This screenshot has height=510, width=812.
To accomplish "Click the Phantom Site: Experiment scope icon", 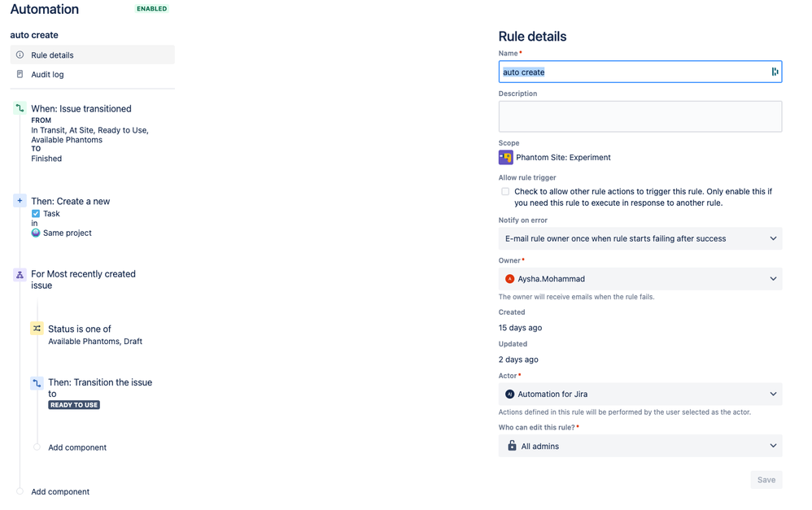I will click(x=504, y=157).
